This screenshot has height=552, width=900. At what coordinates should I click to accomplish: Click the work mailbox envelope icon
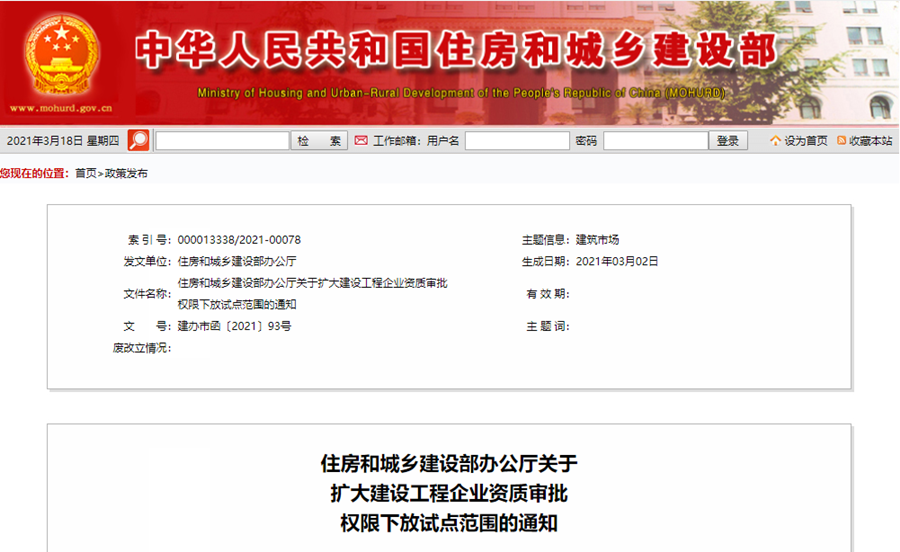click(361, 141)
